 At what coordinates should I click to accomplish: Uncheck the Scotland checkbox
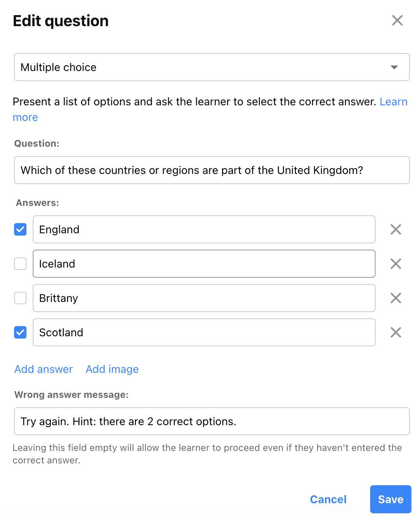click(20, 332)
